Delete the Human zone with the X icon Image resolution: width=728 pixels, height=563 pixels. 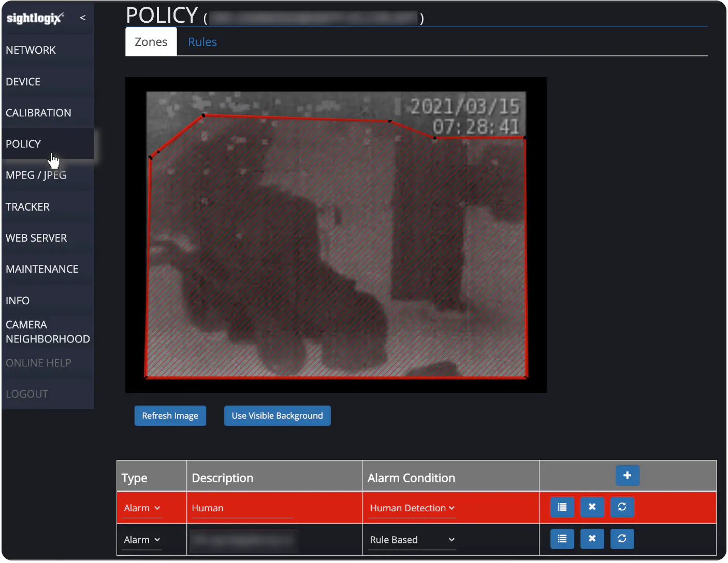point(592,507)
